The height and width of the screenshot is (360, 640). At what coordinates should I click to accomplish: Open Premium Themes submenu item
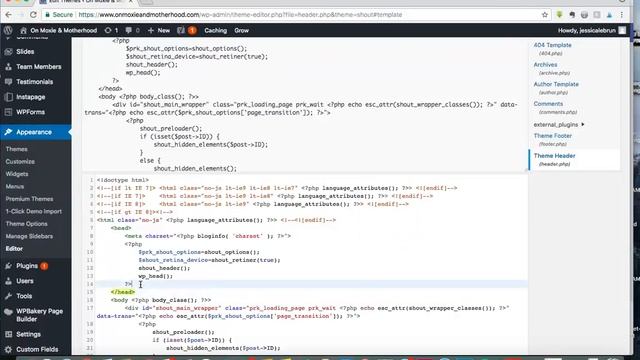click(x=29, y=199)
